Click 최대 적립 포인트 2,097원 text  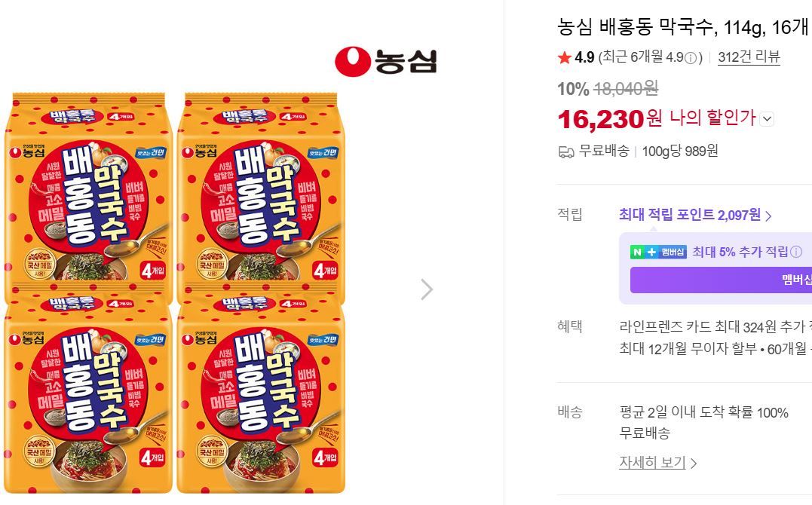tap(690, 214)
